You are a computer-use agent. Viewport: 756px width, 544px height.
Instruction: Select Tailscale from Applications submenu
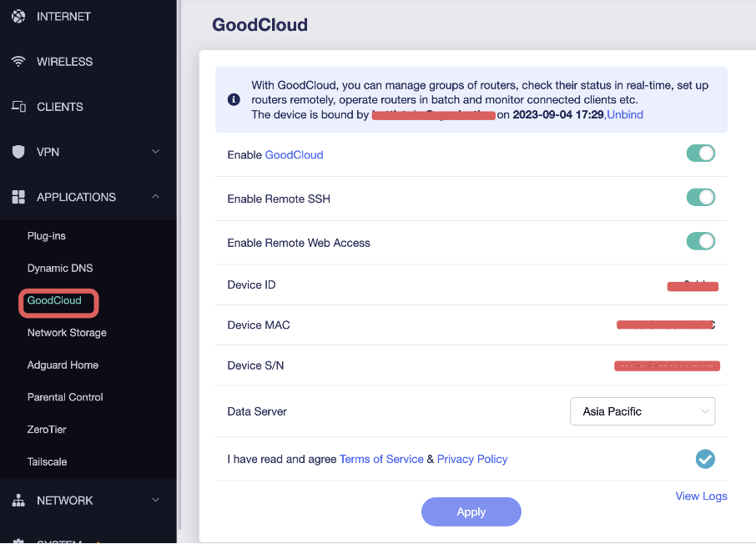[x=48, y=462]
